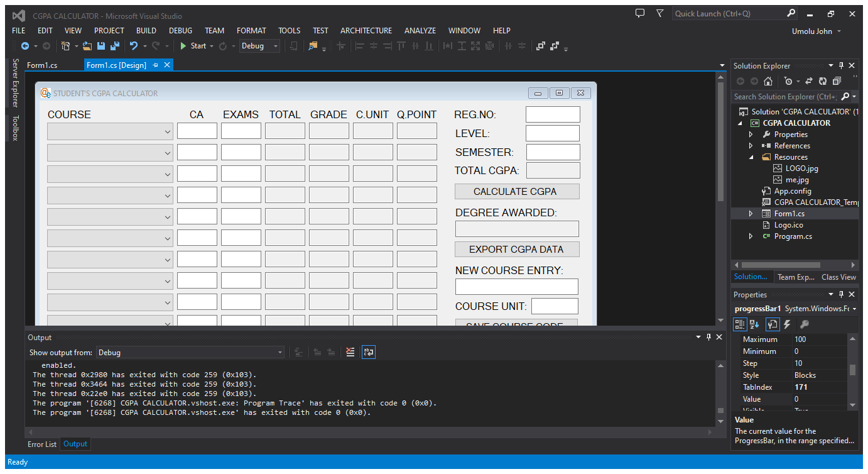Click the New Project toolbar icon
The width and height of the screenshot is (868, 474).
pyautogui.click(x=65, y=46)
